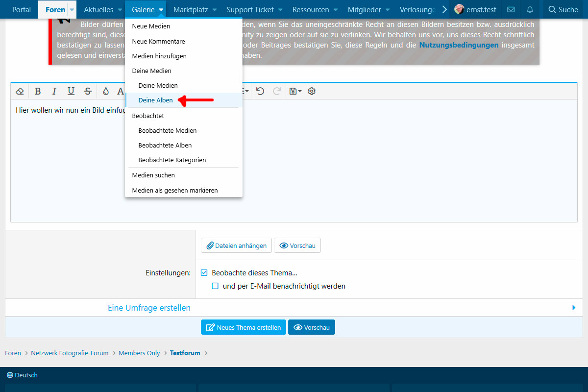The image size is (588, 392).
Task: Open the text color droplet tool
Action: (x=106, y=91)
